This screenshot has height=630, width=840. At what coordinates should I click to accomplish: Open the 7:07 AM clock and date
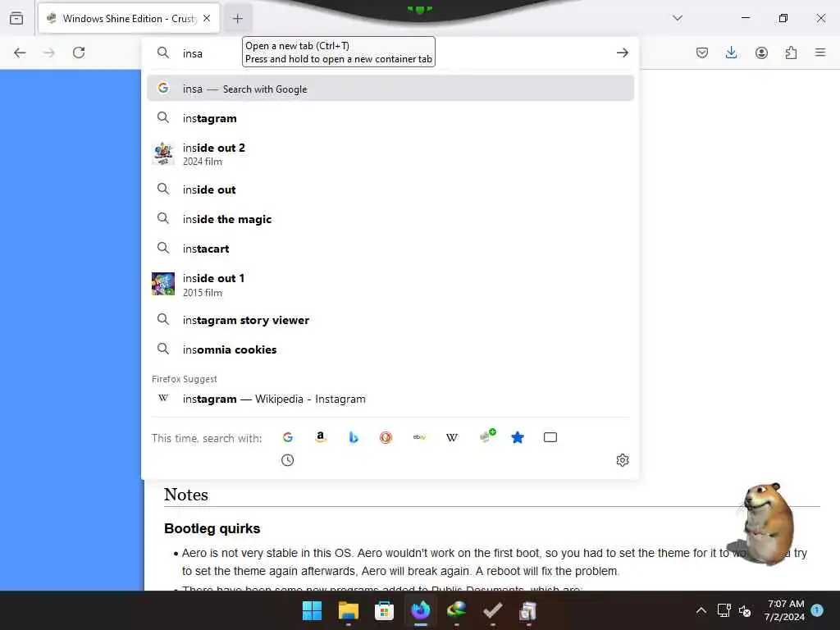click(785, 610)
